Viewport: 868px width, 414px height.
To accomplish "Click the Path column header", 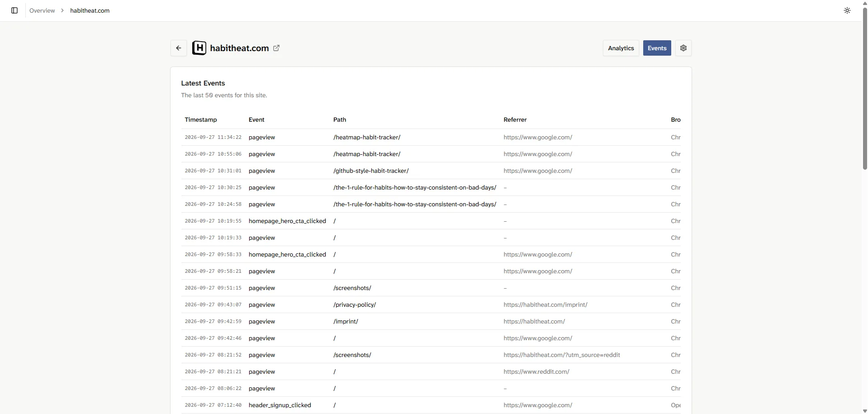I will pos(340,119).
